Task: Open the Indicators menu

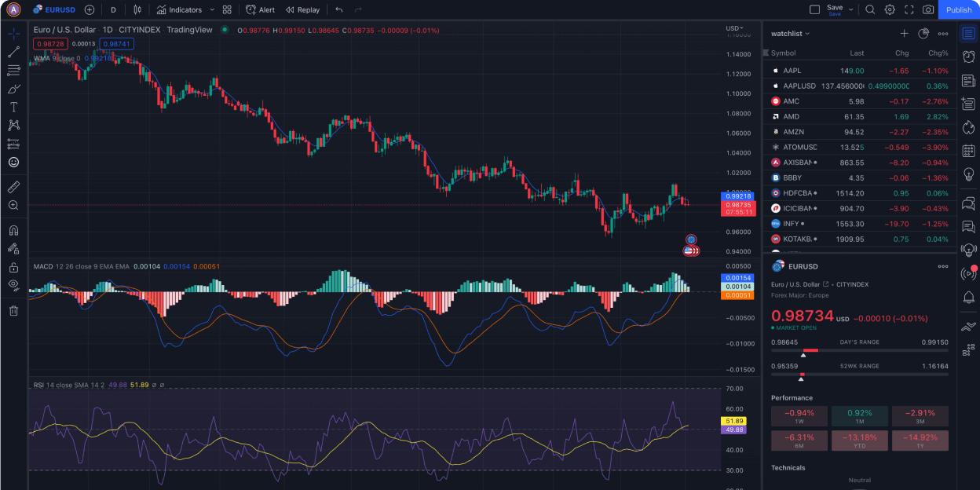Action: pyautogui.click(x=179, y=9)
